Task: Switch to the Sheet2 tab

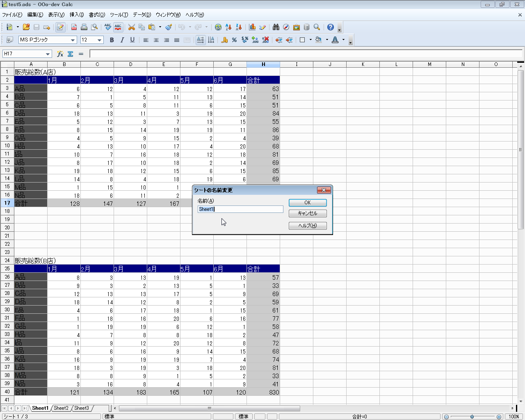Action: point(61,408)
